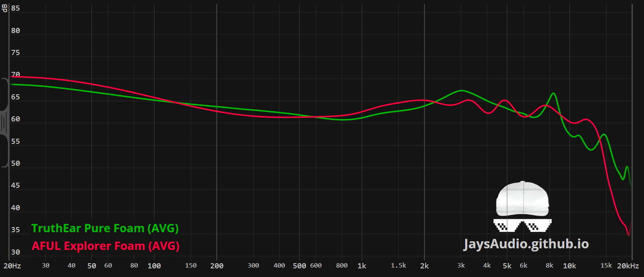
Task: Click the 75 value on the dB axis
Action: pos(15,53)
